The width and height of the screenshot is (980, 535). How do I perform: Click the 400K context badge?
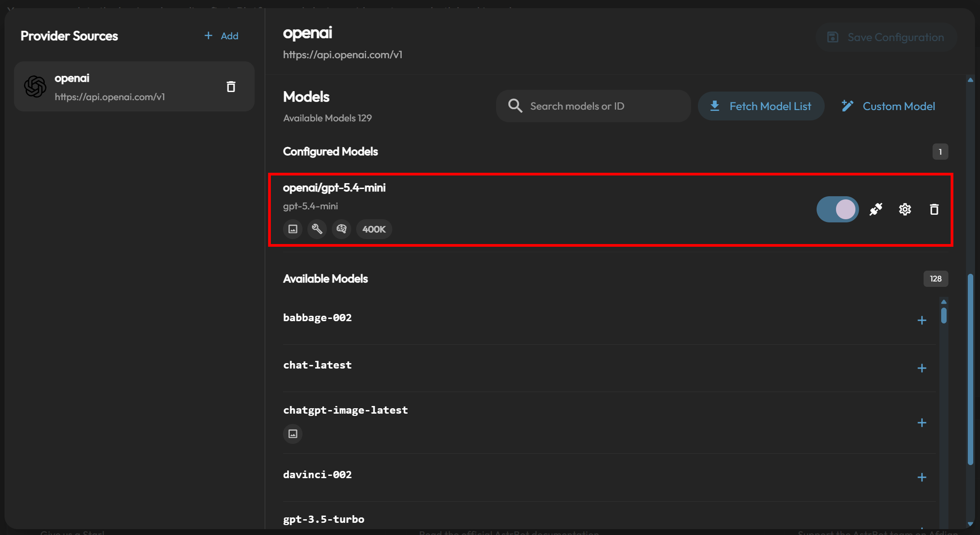click(374, 229)
